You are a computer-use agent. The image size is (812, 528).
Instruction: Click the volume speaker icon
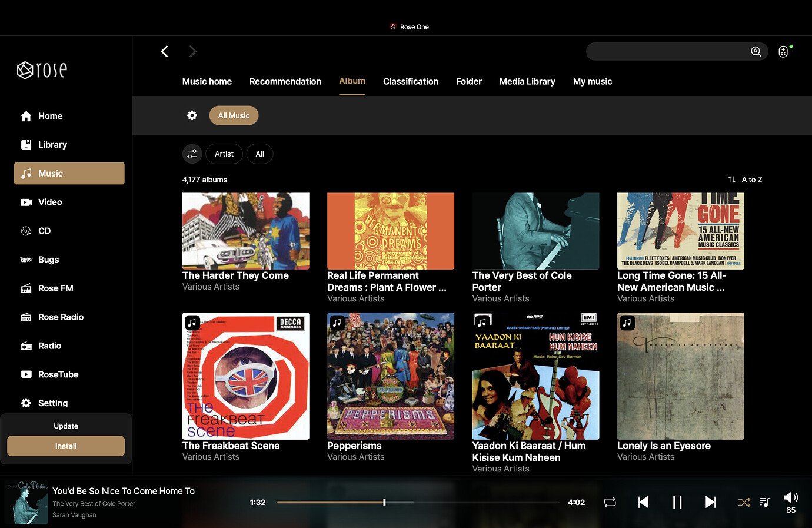point(791,497)
